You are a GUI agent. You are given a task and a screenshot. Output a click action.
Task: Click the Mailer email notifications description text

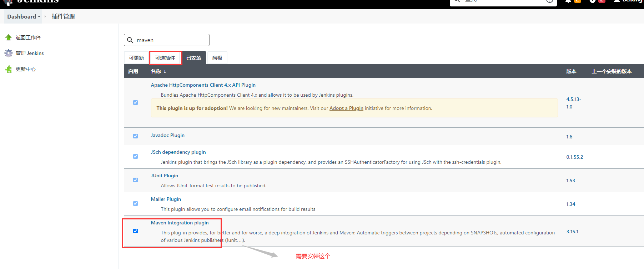238,209
